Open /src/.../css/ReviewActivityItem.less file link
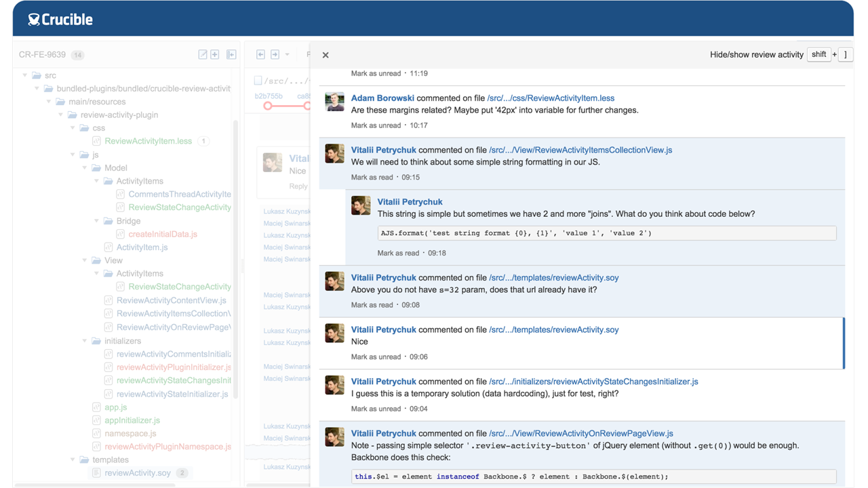The width and height of the screenshot is (868, 488). click(x=551, y=98)
